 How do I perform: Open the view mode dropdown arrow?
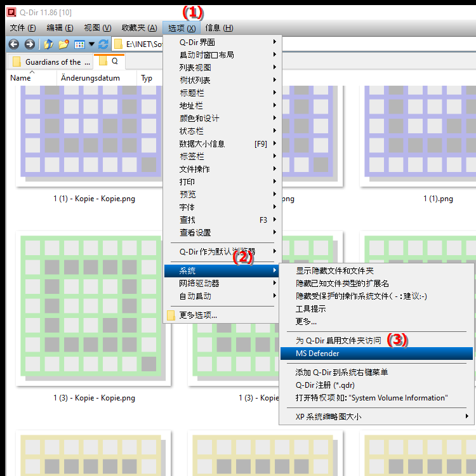(91, 44)
